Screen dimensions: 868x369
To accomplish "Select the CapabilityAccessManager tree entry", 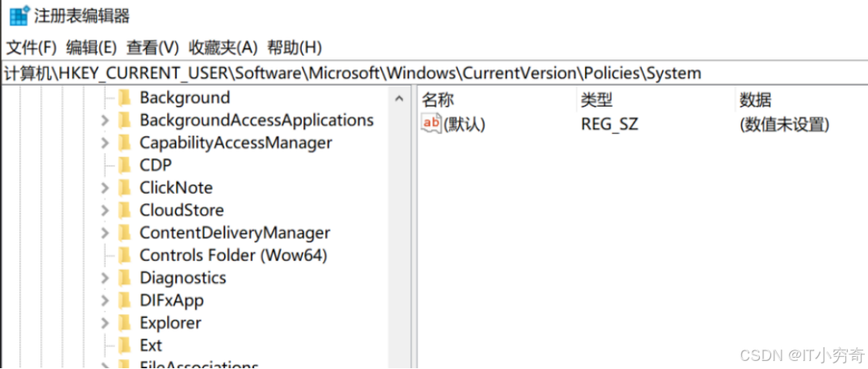I will click(236, 143).
